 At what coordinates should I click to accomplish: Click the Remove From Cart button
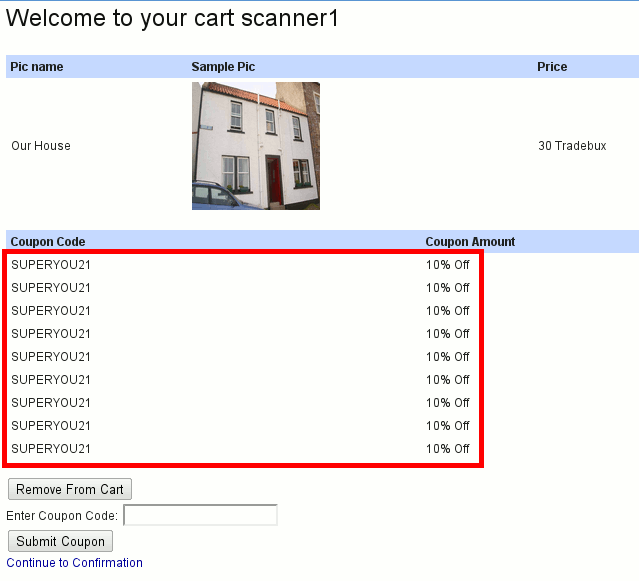click(70, 490)
